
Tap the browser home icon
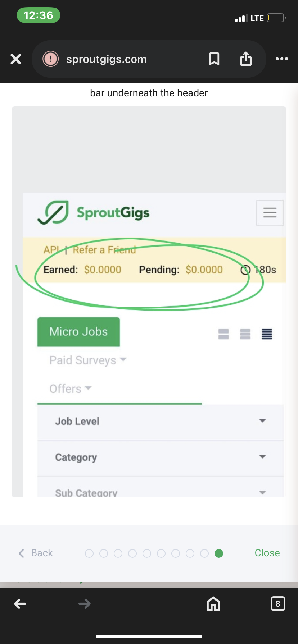(213, 604)
